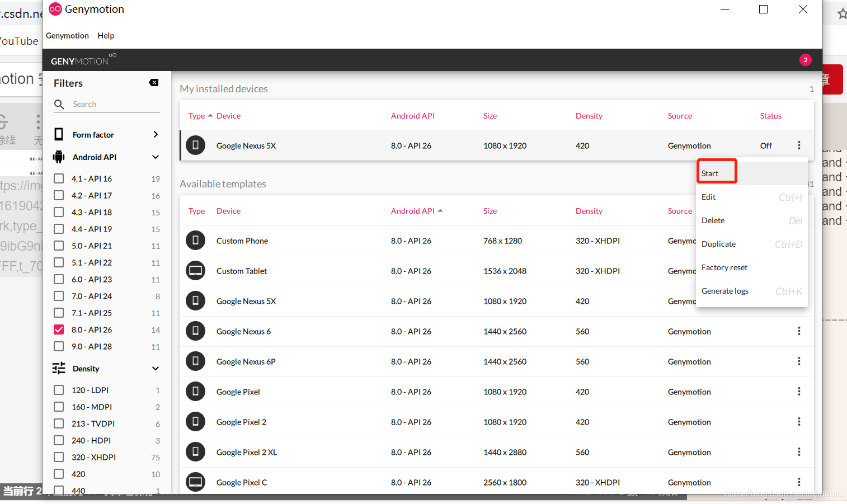Check the 160 - MDPI density filter

click(x=59, y=407)
